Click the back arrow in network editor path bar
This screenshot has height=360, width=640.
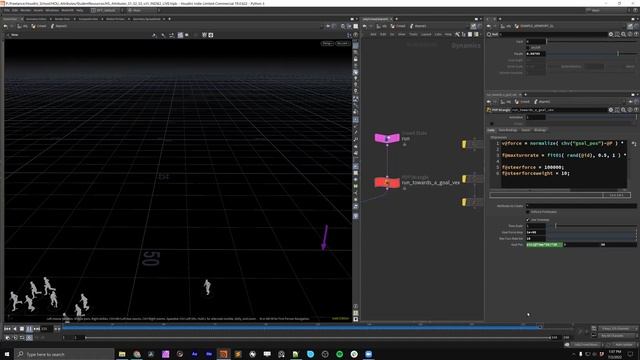pos(365,26)
